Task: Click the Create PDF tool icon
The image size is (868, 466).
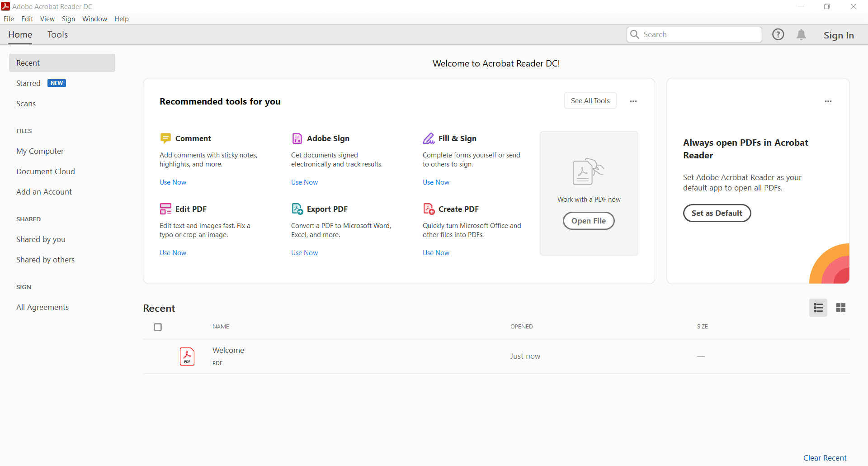Action: [x=429, y=209]
